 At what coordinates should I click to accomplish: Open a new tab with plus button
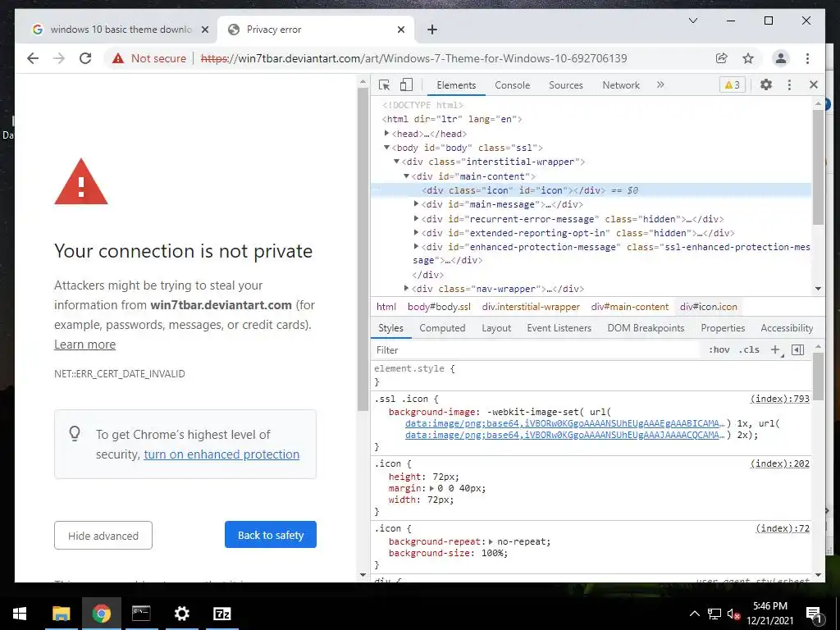(432, 30)
